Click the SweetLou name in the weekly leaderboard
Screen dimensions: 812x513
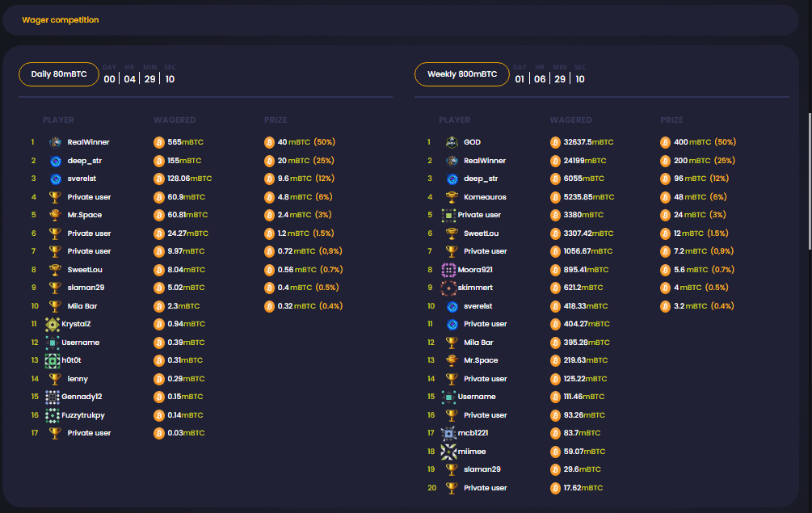tap(481, 233)
